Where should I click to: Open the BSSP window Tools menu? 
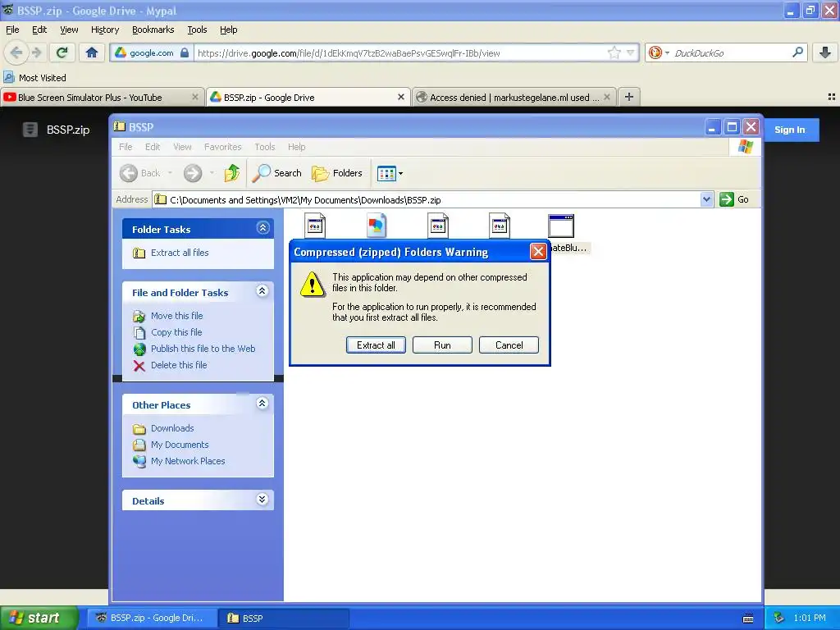(x=265, y=147)
